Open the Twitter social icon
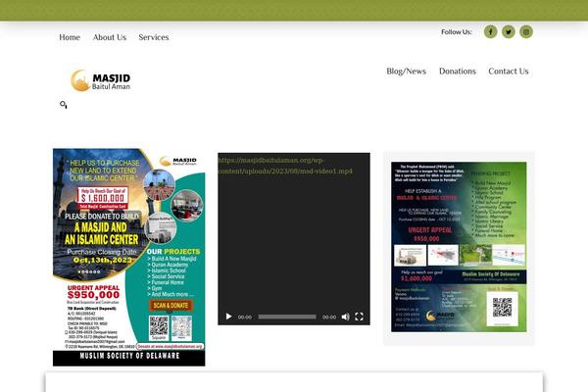The height and width of the screenshot is (392, 588). click(509, 32)
